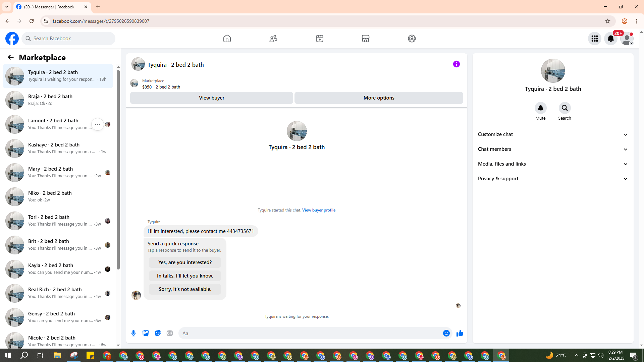This screenshot has width=644, height=362.
Task: Send a thumbs-up like
Action: (460, 333)
